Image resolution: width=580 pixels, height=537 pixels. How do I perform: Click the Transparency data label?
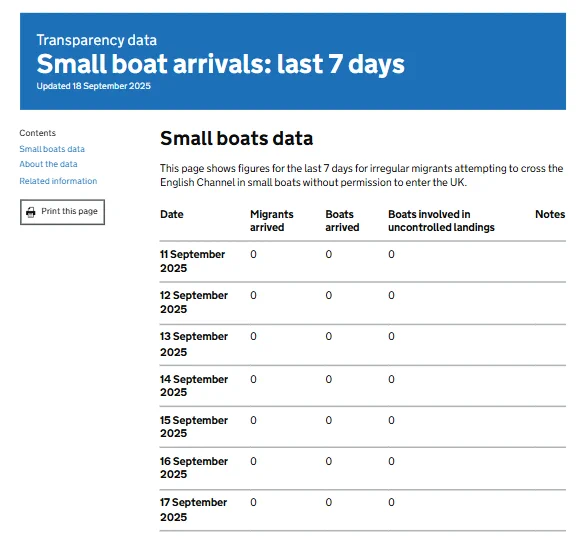(97, 40)
